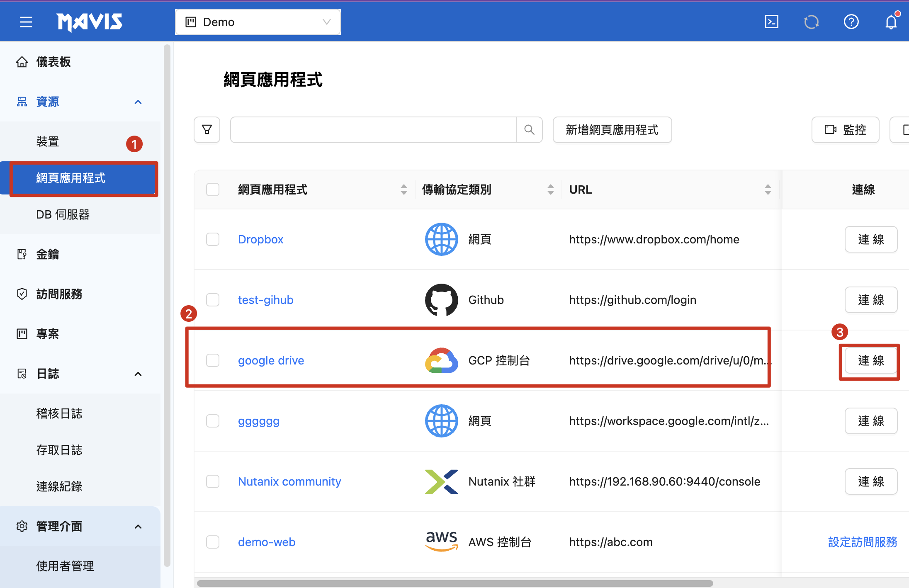Click the filter funnel icon
The height and width of the screenshot is (588, 909).
coord(207,130)
